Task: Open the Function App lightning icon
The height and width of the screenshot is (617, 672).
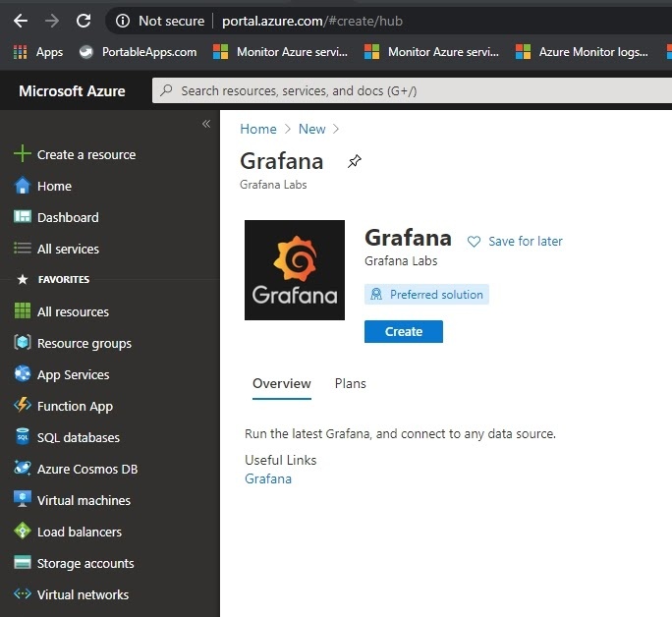Action: click(x=23, y=405)
